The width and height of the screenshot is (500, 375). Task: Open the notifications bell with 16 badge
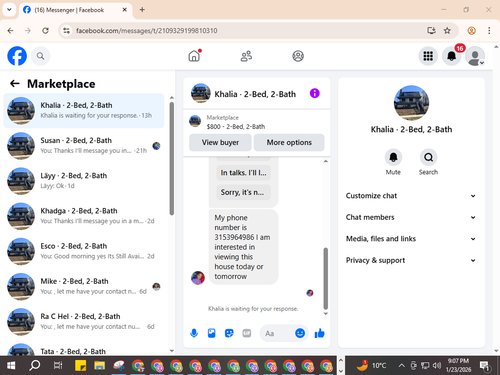pyautogui.click(x=452, y=56)
